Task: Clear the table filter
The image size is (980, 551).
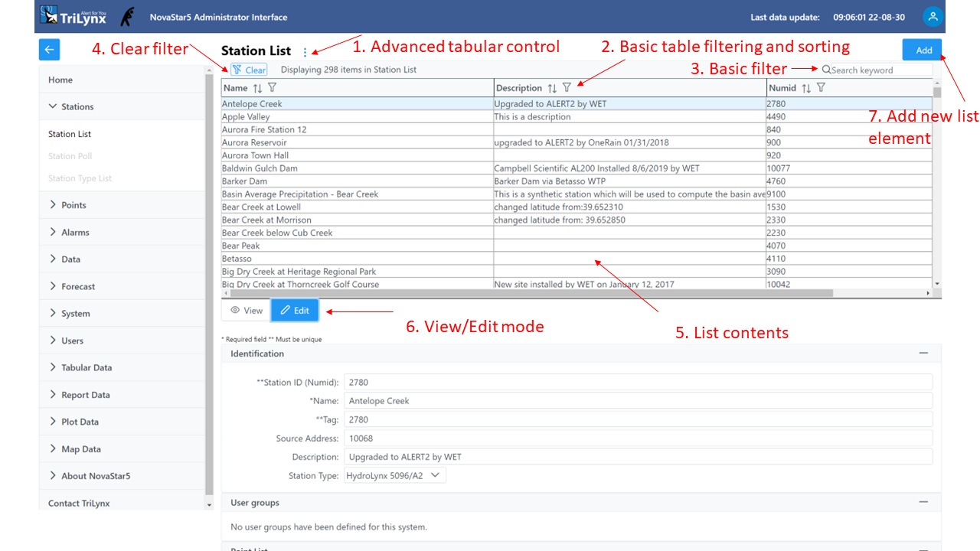Action: point(249,70)
